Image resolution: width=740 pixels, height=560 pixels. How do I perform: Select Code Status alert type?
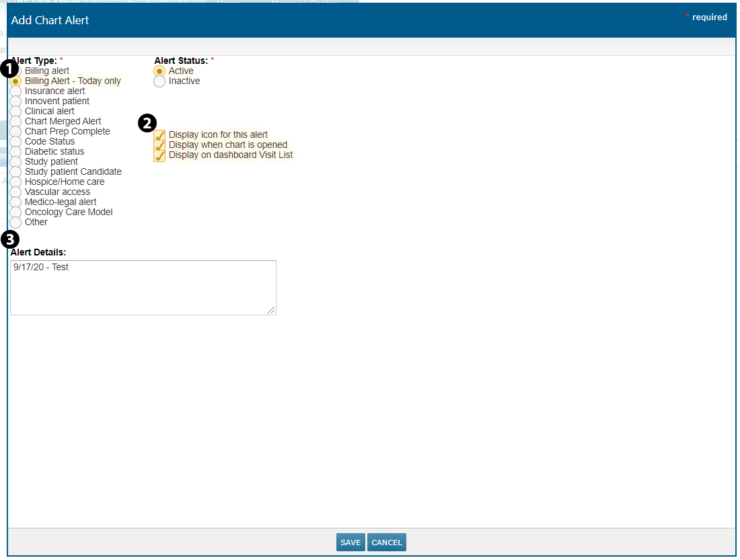tap(15, 142)
